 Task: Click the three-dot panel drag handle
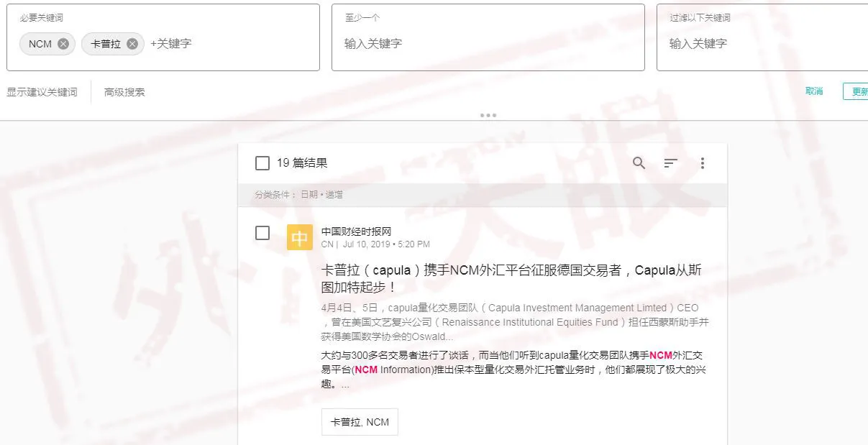[488, 115]
